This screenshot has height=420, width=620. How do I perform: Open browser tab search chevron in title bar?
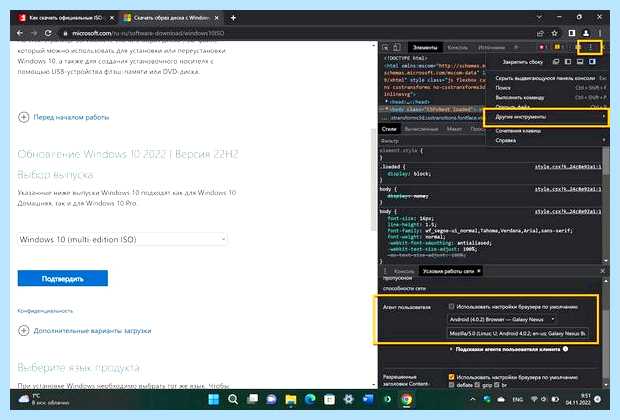(x=539, y=17)
